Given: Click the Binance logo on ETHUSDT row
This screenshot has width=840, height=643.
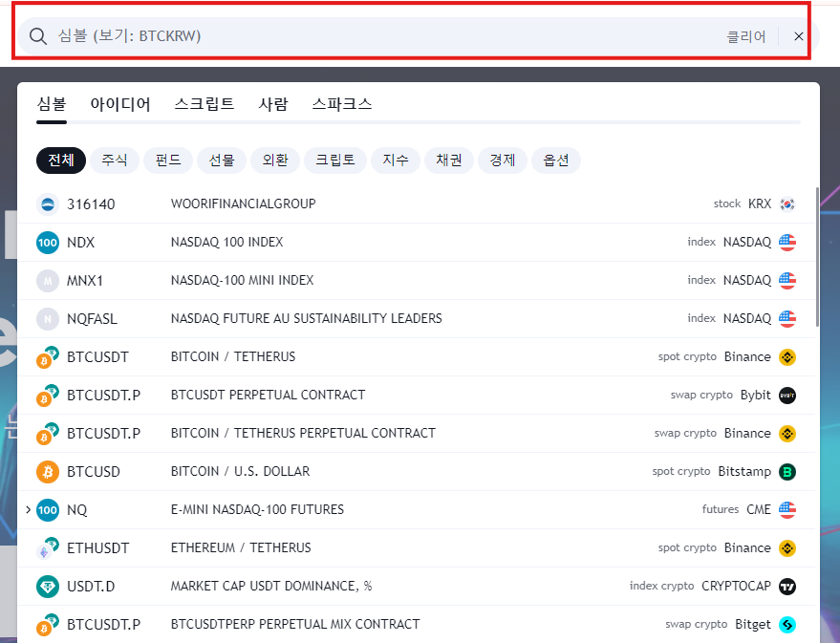Looking at the screenshot, I should click(787, 548).
